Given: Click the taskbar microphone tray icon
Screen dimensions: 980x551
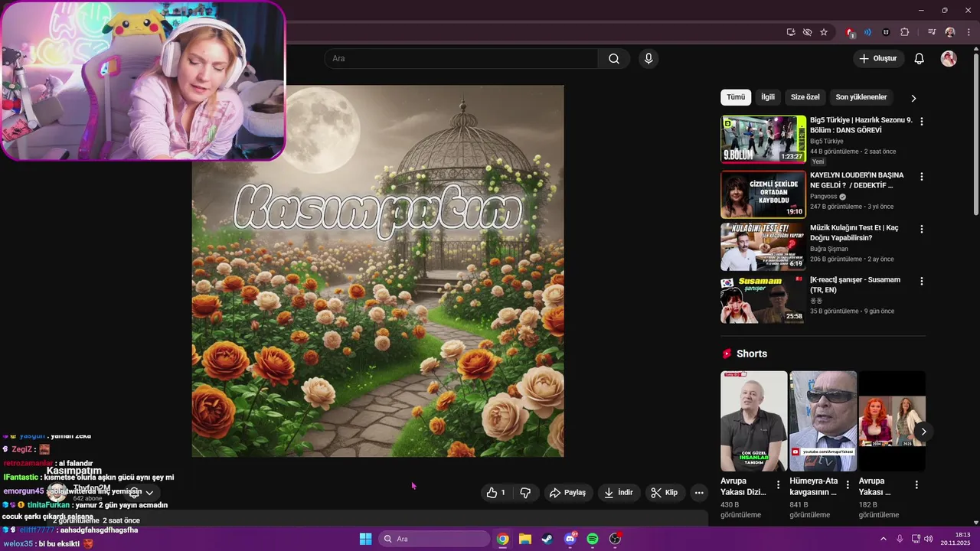Looking at the screenshot, I should click(900, 539).
